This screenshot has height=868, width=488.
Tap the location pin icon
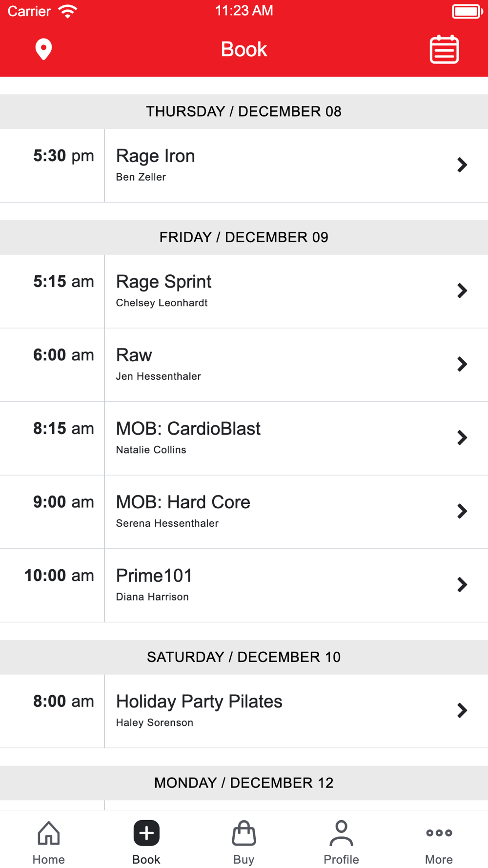click(x=43, y=49)
